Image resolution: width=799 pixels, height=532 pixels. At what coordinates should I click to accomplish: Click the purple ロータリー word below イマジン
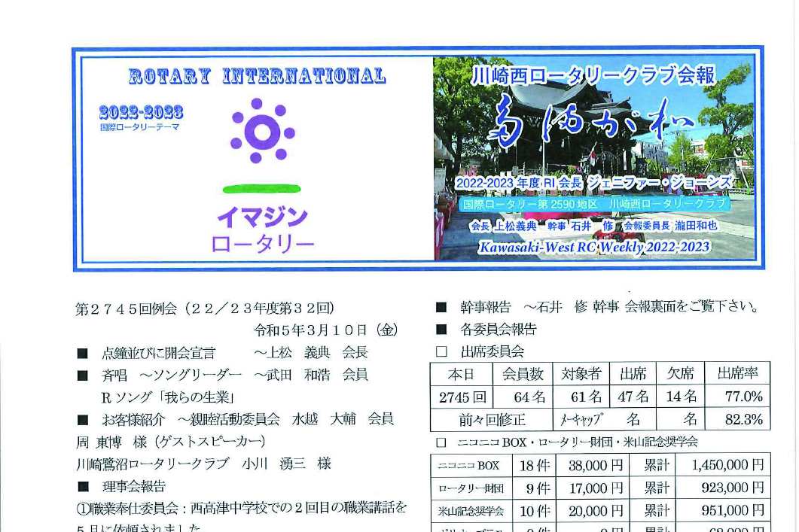(262, 245)
